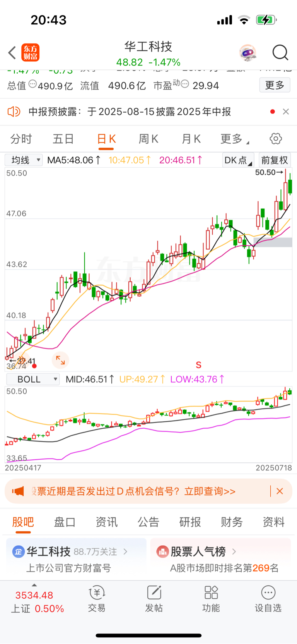Tap the 更多 stats button
Image resolution: width=297 pixels, height=644 pixels.
[275, 85]
